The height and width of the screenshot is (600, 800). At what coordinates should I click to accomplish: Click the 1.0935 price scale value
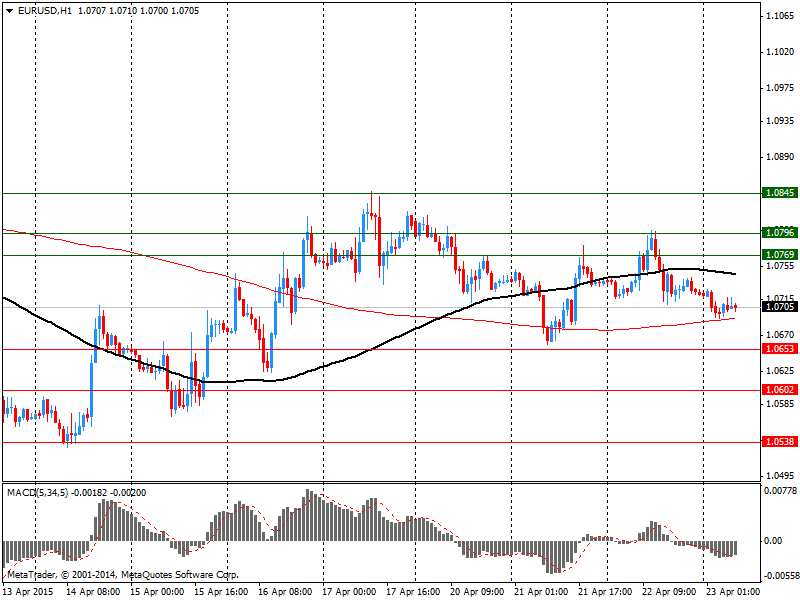tap(781, 121)
